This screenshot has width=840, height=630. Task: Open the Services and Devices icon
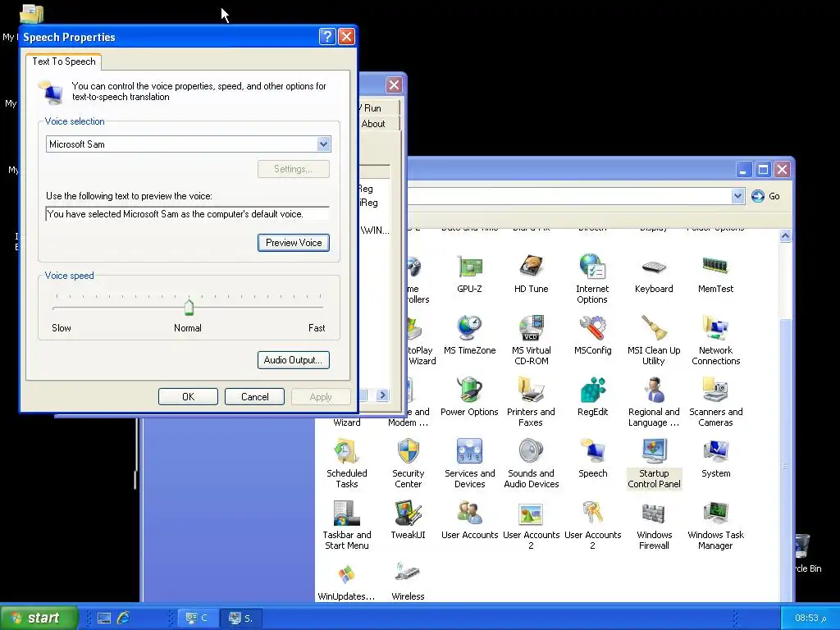click(x=469, y=463)
